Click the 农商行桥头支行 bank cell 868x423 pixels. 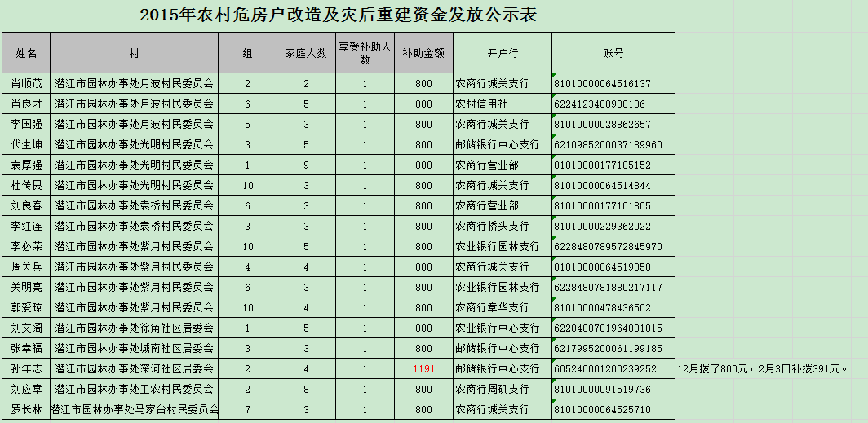492,226
